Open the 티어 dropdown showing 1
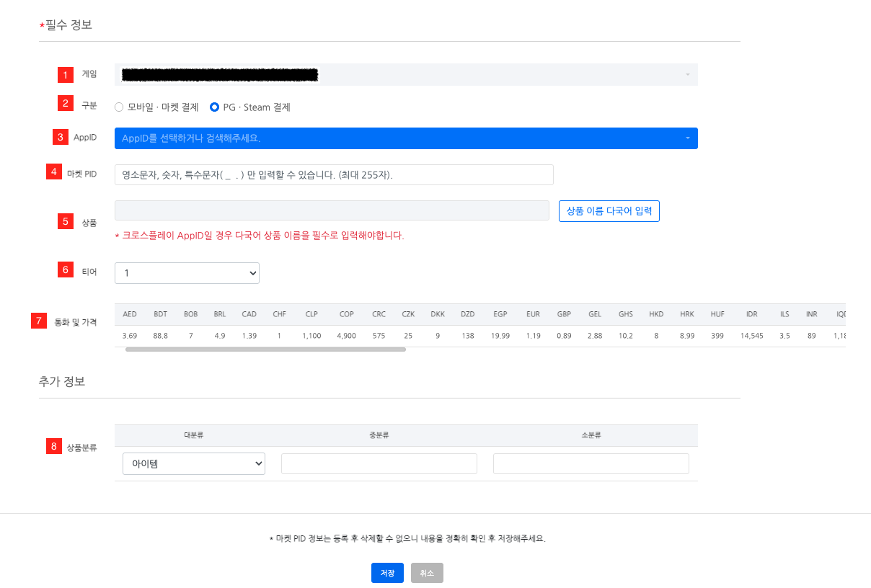The image size is (871, 588). tap(187, 273)
